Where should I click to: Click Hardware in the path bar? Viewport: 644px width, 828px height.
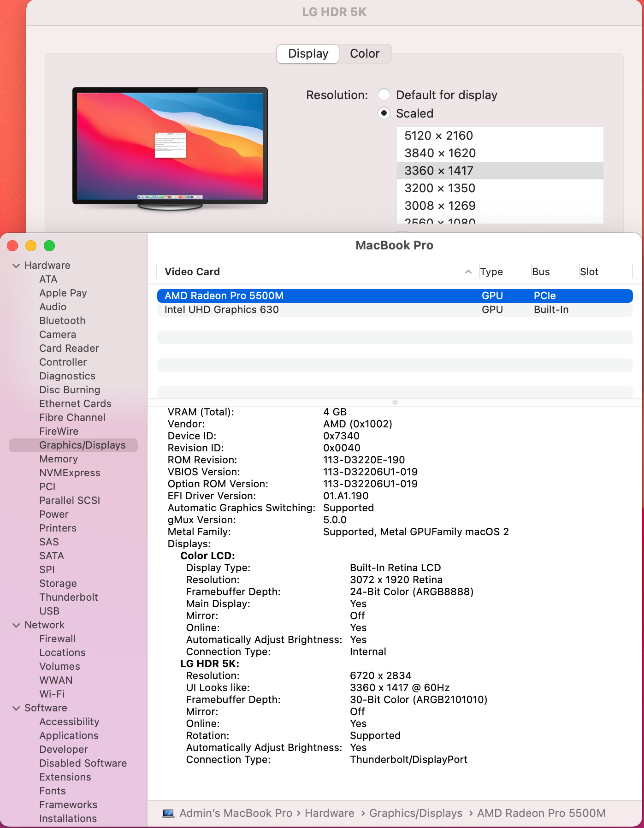[x=329, y=813]
